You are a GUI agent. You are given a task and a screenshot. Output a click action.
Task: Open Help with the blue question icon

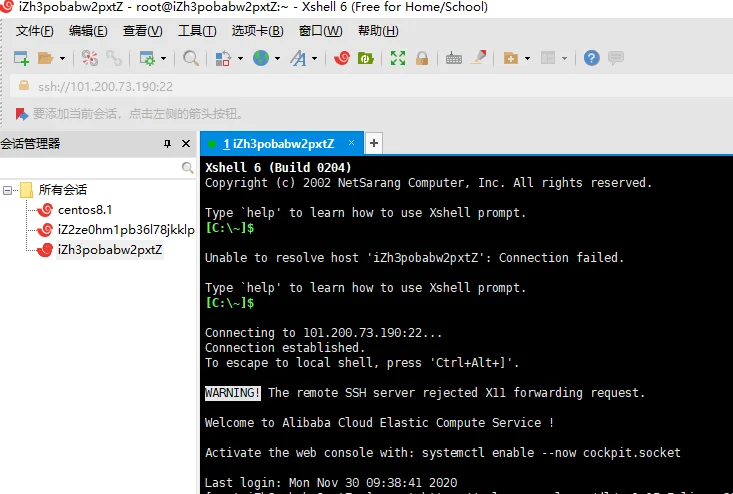click(591, 58)
